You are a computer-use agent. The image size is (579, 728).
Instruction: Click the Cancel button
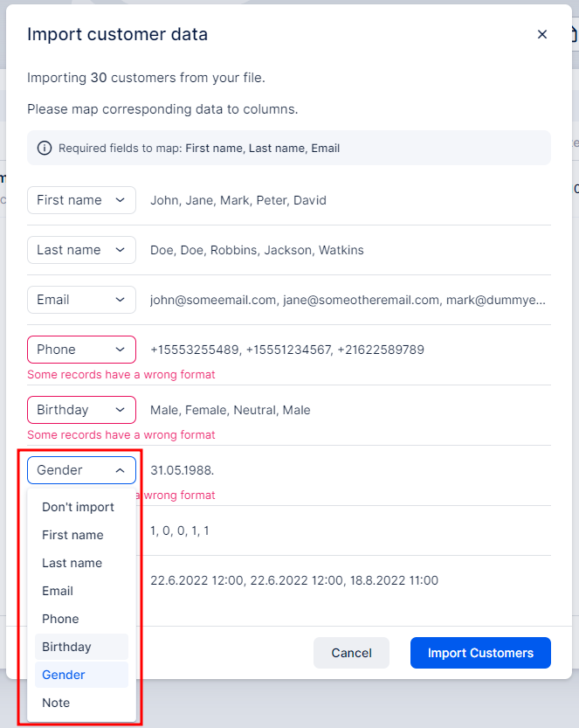[351, 653]
